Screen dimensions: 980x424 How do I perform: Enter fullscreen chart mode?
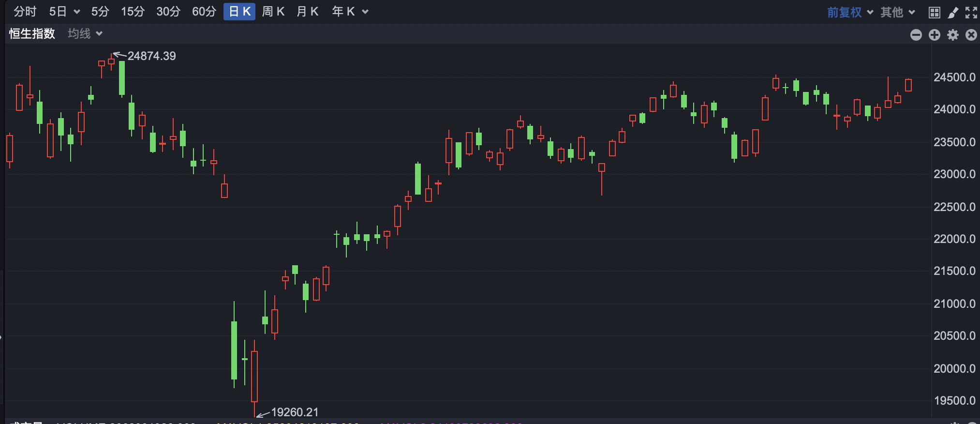(x=971, y=12)
